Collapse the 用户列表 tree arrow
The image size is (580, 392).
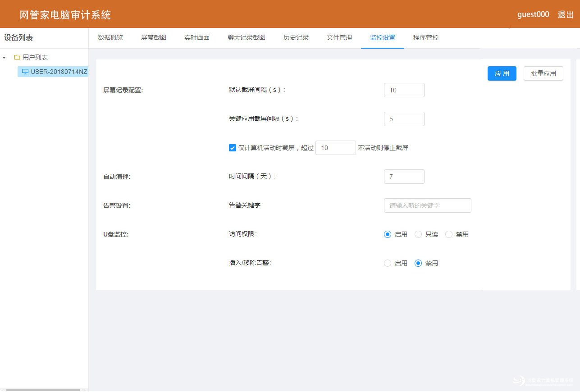[x=4, y=58]
